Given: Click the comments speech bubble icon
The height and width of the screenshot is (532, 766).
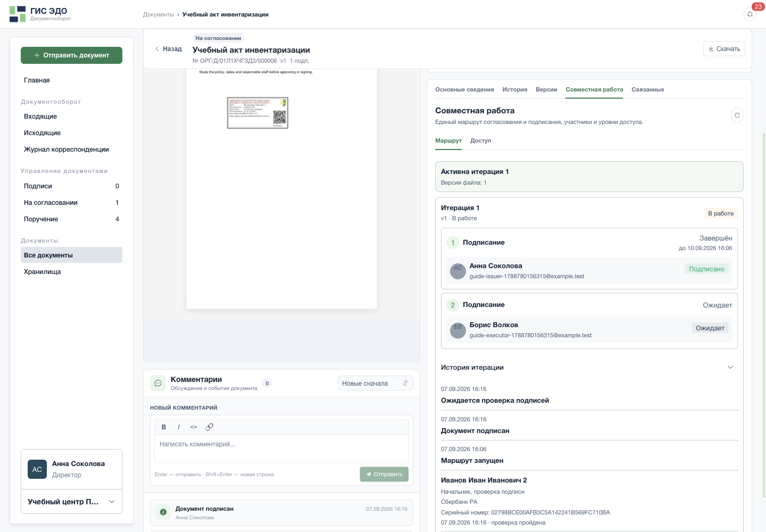Looking at the screenshot, I should pos(158,383).
